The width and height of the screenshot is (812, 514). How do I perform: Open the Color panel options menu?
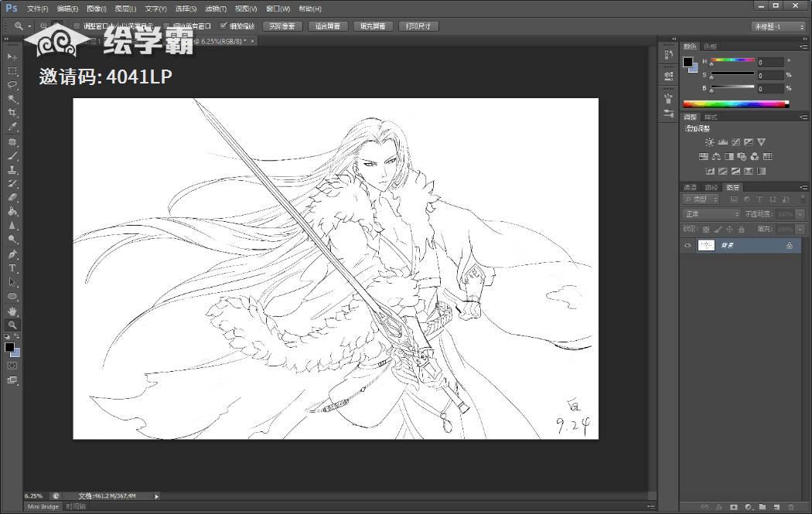[803, 46]
